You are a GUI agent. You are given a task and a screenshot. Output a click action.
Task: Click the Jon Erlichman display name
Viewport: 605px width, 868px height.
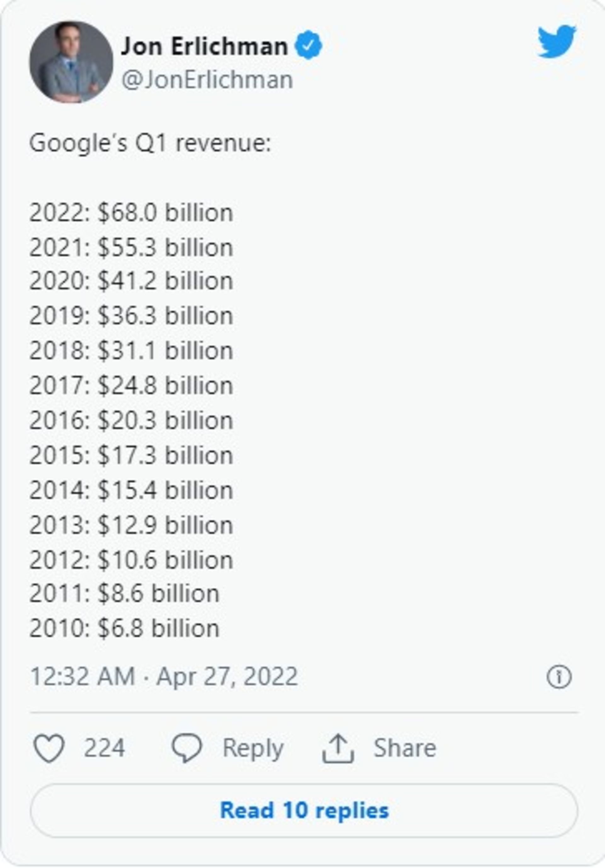(204, 46)
